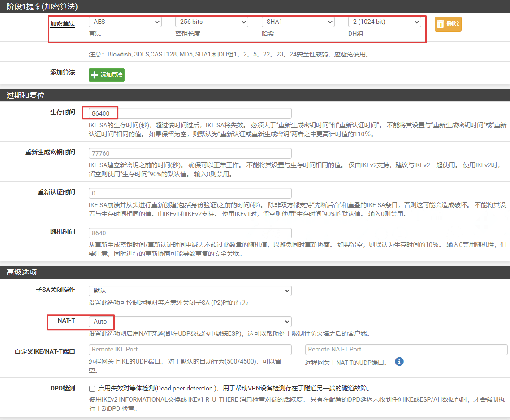This screenshot has height=420, width=510.
Task: Click the Remote NAT-T Port field
Action: (x=406, y=350)
